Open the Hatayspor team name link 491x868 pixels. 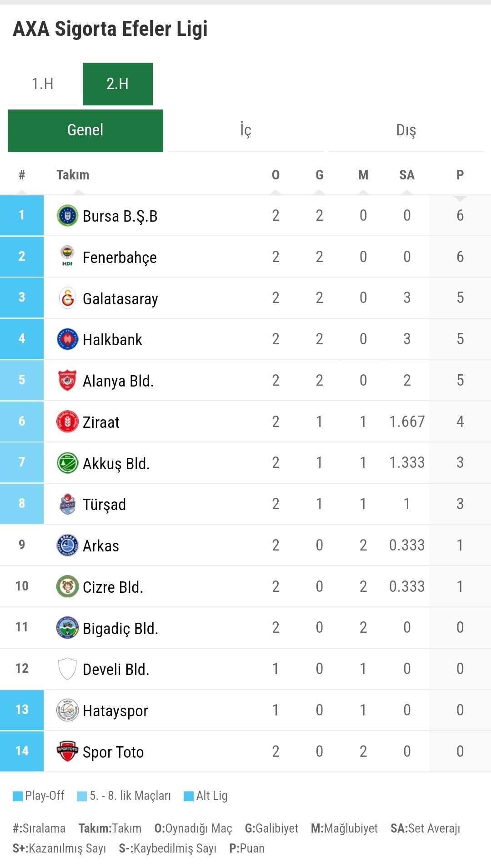click(x=115, y=710)
